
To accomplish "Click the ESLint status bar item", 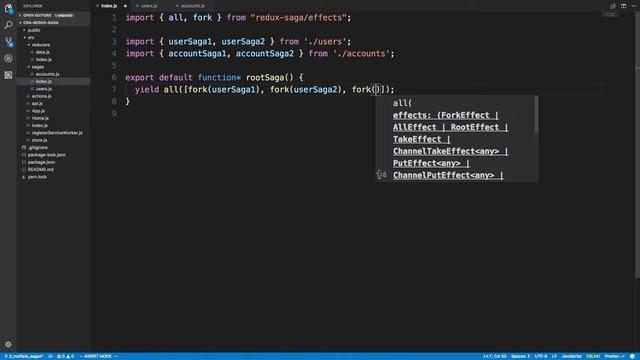I will tap(593, 356).
